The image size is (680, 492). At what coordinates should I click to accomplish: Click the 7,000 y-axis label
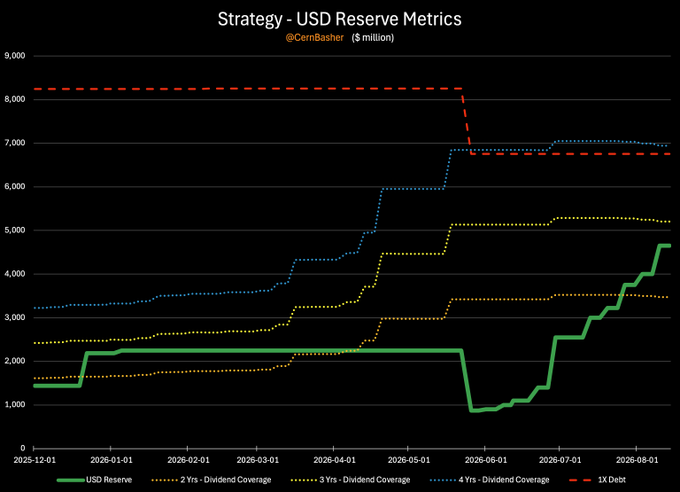pyautogui.click(x=15, y=143)
